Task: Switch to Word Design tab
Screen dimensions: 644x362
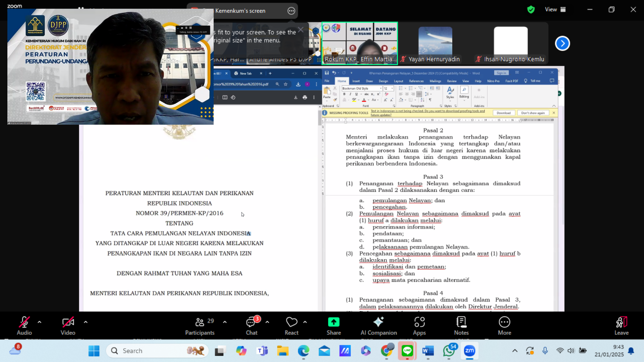Action: (x=383, y=81)
